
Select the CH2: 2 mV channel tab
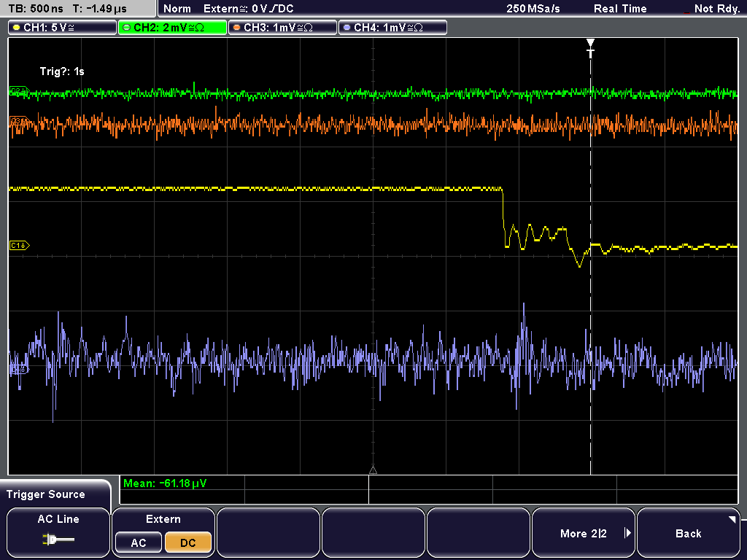172,28
